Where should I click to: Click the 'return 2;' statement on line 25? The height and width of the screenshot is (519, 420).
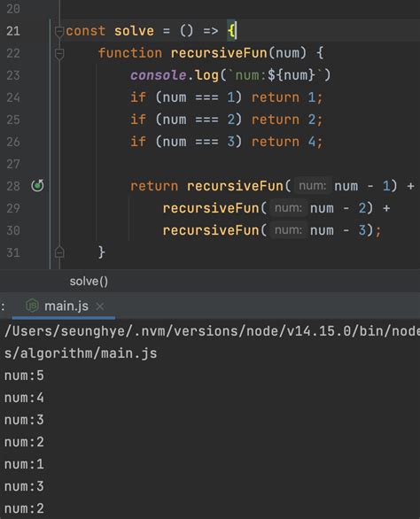287,120
